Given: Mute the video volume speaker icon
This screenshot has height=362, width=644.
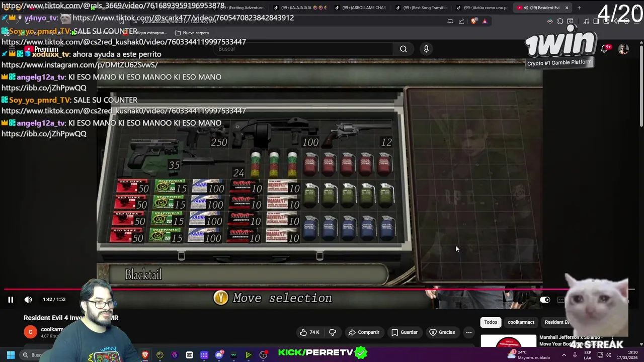Looking at the screenshot, I should tap(28, 300).
